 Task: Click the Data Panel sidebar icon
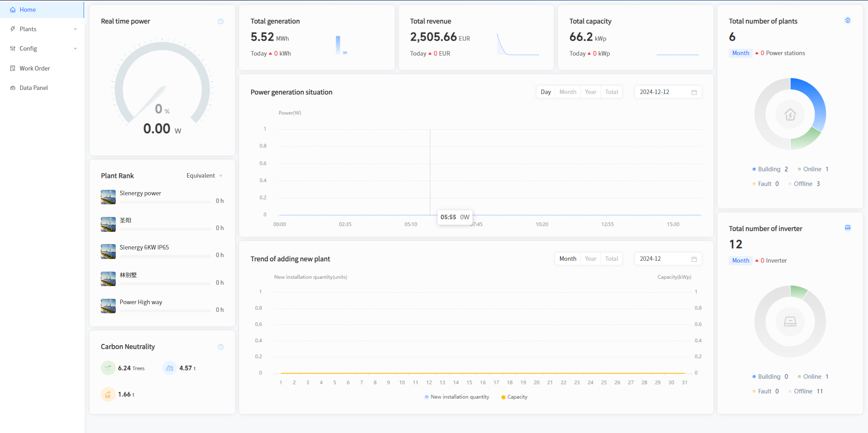click(x=13, y=88)
